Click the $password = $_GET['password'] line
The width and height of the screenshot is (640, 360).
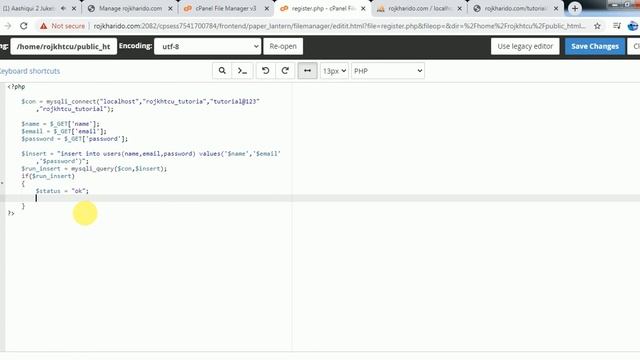pyautogui.click(x=75, y=139)
